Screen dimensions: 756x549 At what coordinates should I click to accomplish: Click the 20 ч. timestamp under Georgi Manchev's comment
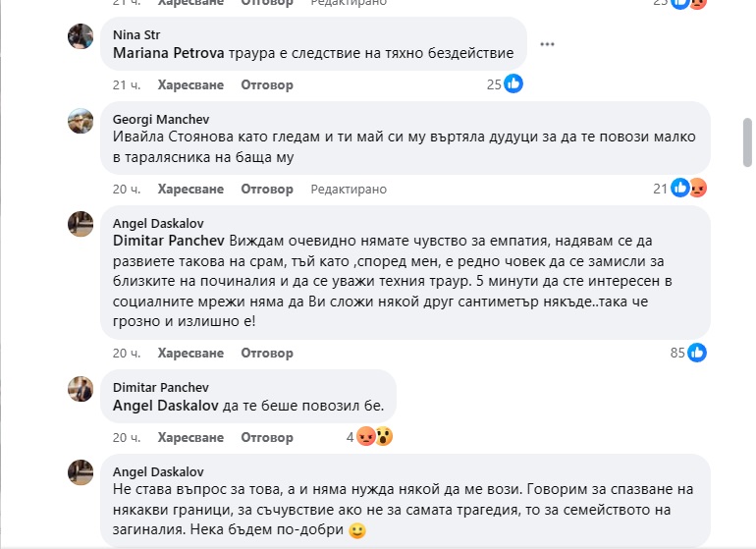[125, 189]
